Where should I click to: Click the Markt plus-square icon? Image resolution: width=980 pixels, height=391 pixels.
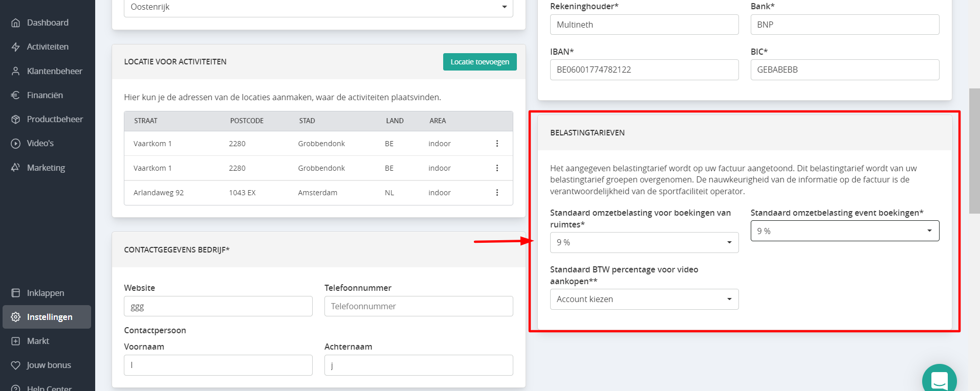16,341
